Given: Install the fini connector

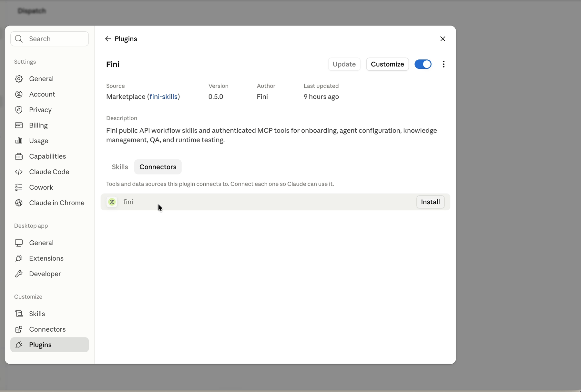Looking at the screenshot, I should [430, 202].
